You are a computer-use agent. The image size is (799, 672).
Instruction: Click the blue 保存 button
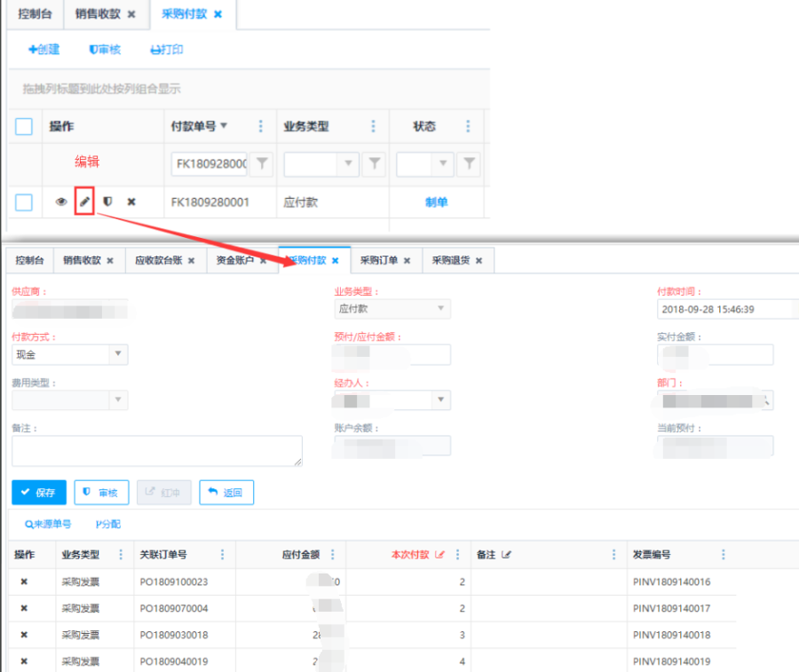coord(39,492)
